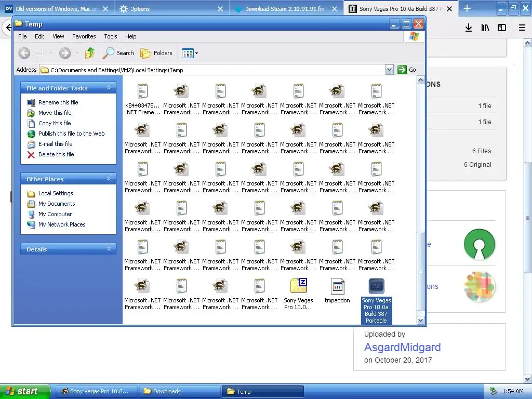Image resolution: width=532 pixels, height=399 pixels.
Task: Click the E-mail this file envelope icon
Action: tap(31, 144)
